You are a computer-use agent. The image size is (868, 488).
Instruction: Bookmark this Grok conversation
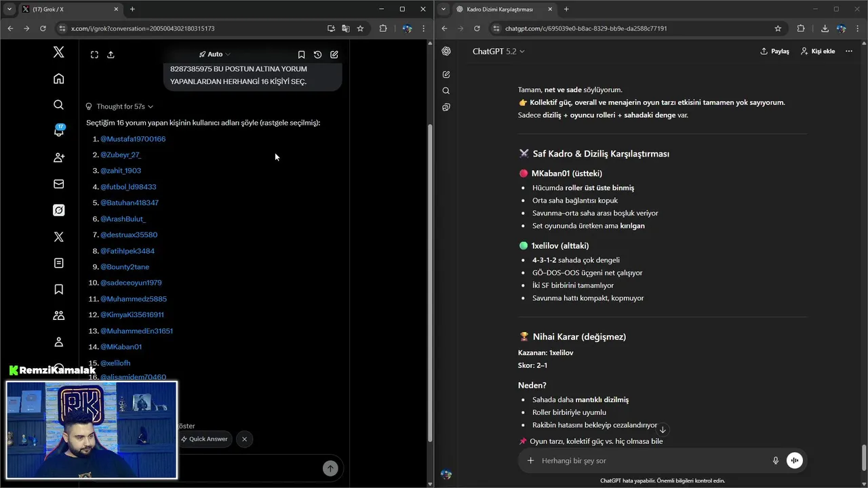tap(301, 55)
